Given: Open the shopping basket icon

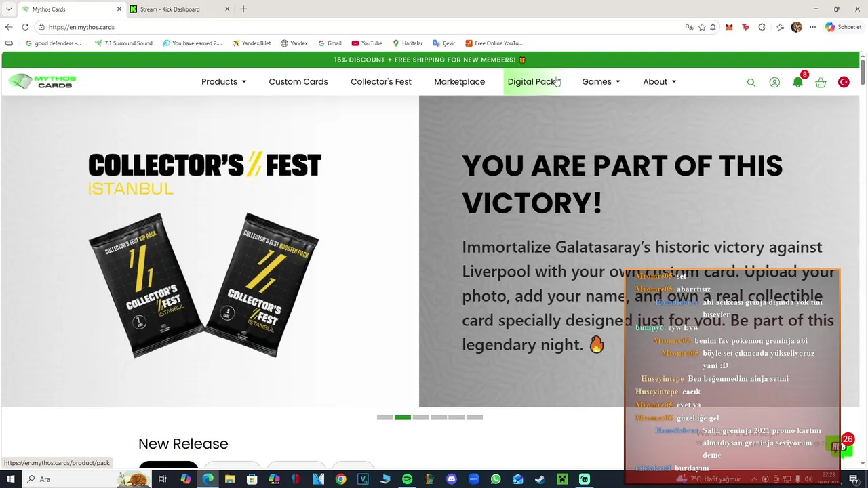Looking at the screenshot, I should click(821, 83).
